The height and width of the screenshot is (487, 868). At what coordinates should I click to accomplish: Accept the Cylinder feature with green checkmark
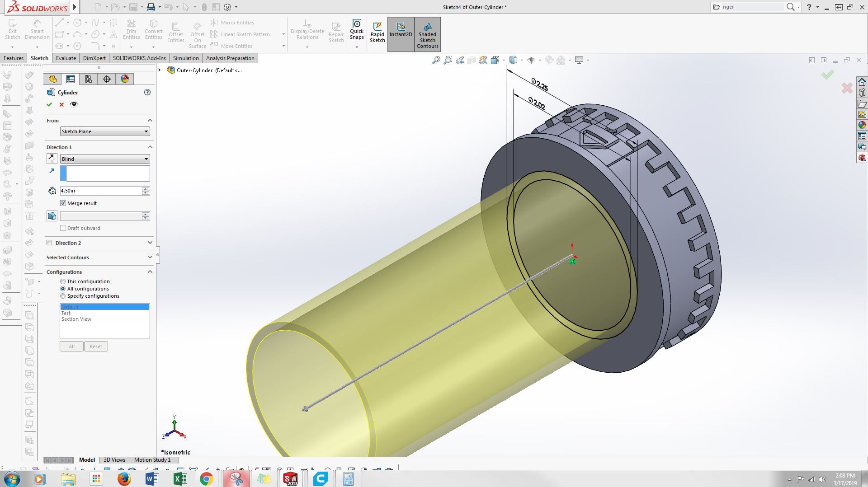(x=49, y=104)
